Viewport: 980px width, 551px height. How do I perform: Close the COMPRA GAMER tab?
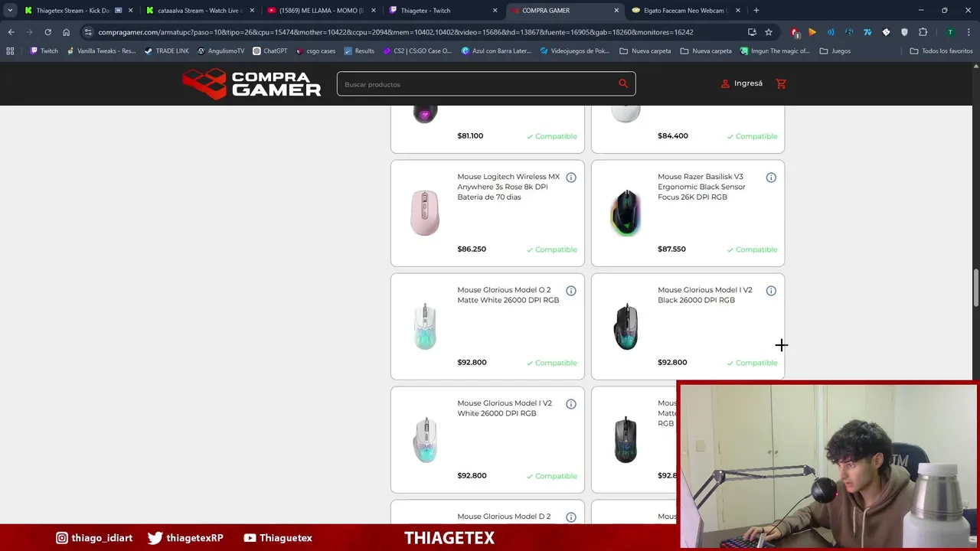tap(616, 11)
